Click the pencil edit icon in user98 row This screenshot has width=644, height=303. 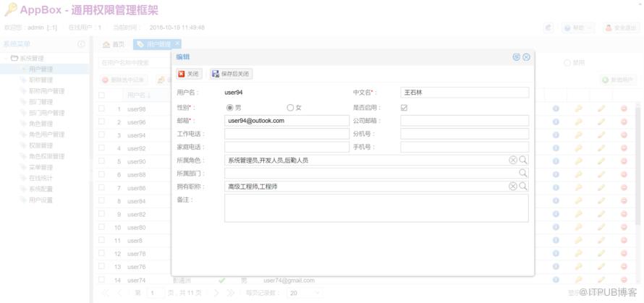(601, 108)
